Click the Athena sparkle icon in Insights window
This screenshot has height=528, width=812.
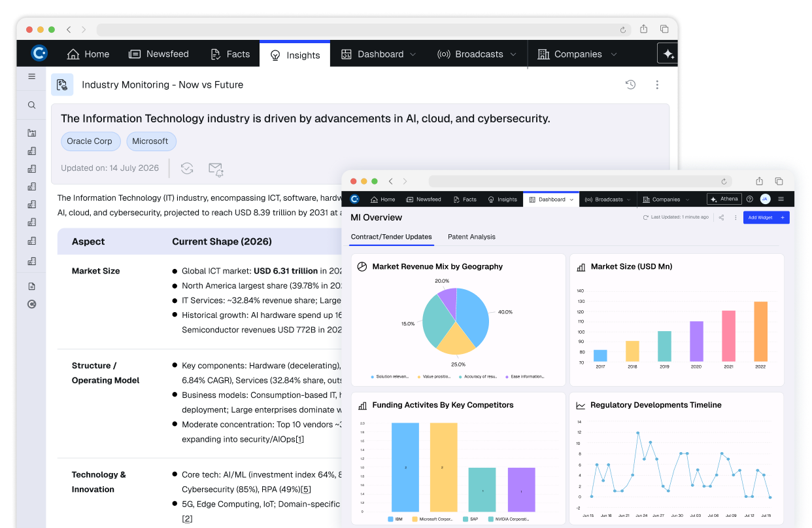[x=668, y=54]
